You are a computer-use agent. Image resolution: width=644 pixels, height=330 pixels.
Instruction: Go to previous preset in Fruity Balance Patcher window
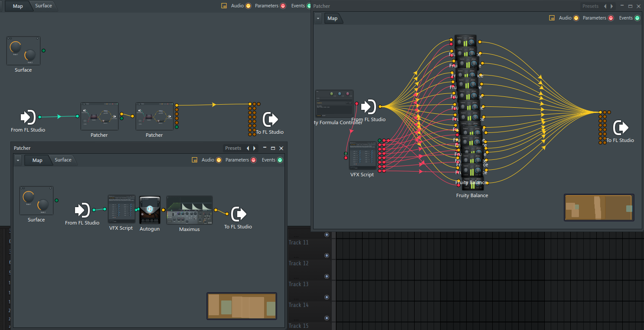tap(605, 7)
